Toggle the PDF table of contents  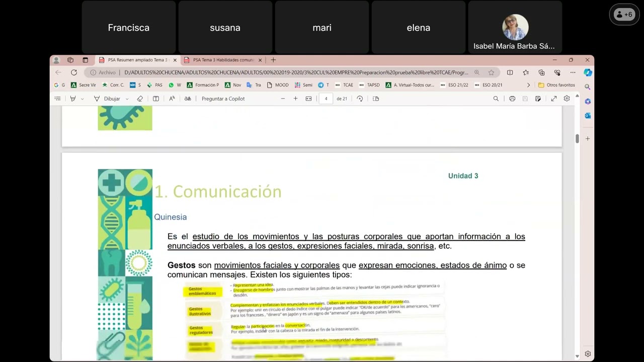click(x=58, y=99)
